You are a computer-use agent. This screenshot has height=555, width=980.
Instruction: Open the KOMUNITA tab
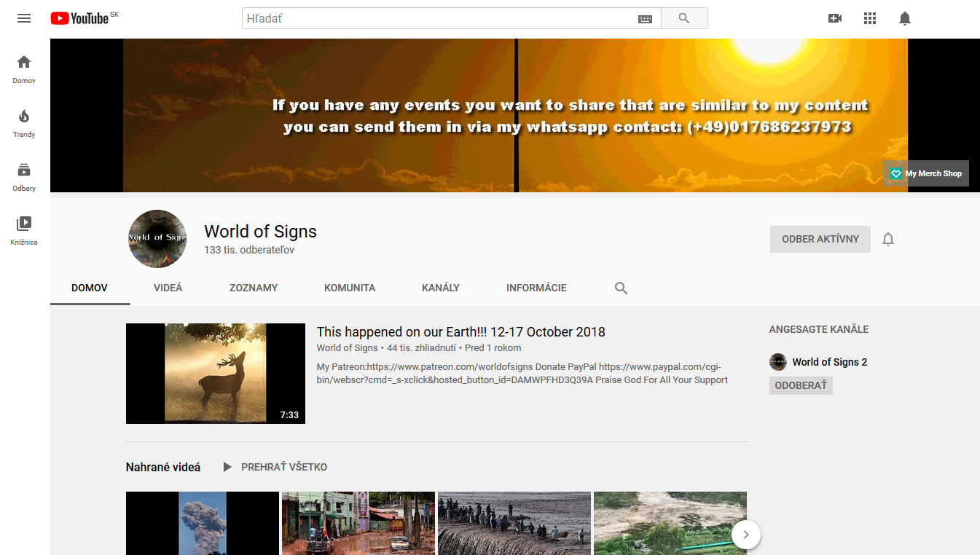[350, 288]
